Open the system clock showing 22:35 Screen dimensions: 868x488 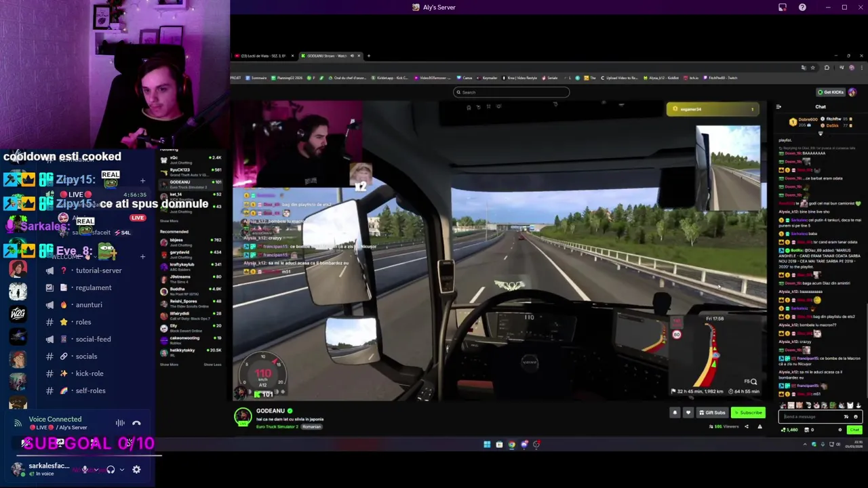(x=856, y=445)
